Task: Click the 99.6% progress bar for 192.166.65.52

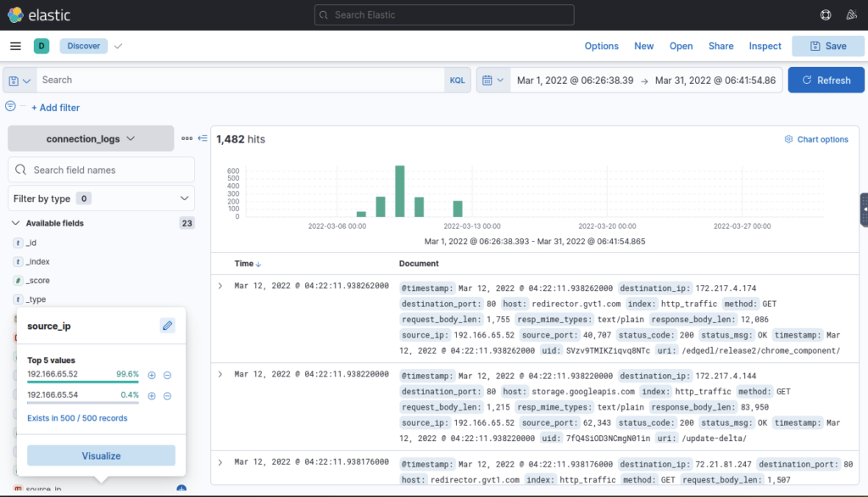Action: [83, 382]
